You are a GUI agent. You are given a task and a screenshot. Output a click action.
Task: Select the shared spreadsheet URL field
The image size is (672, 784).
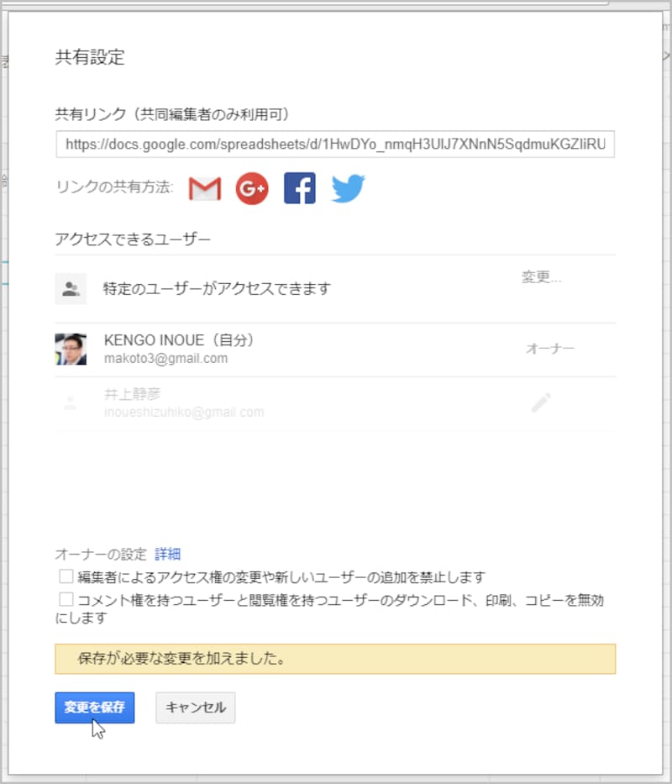[x=336, y=145]
